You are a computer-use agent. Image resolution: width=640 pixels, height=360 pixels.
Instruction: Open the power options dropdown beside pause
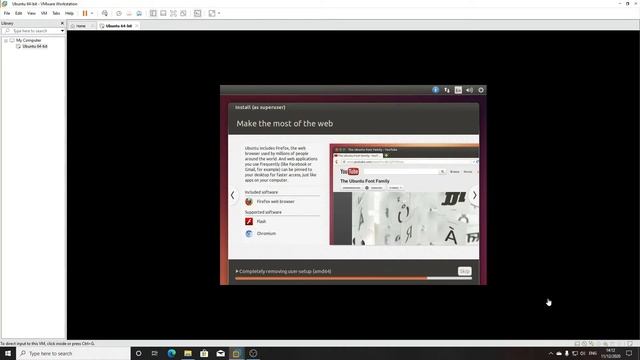(92, 13)
